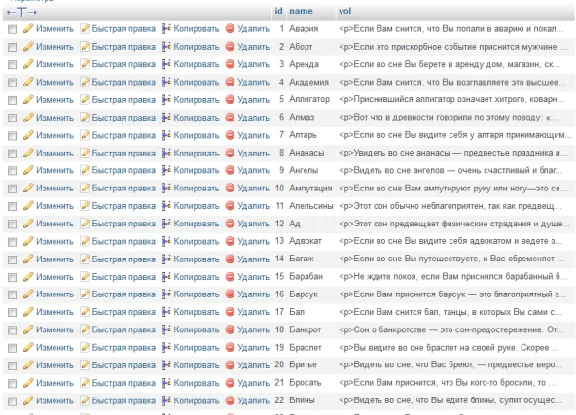Click the vol text starting 'Приснившийся аллигатор означает'
This screenshot has height=415, width=576.
[x=451, y=99]
